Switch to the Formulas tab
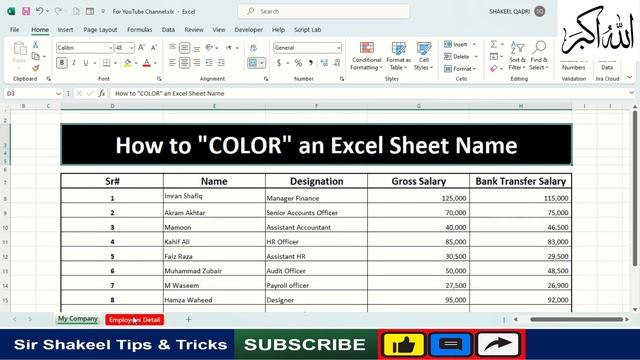Screen dimensions: 640x360 point(140,30)
